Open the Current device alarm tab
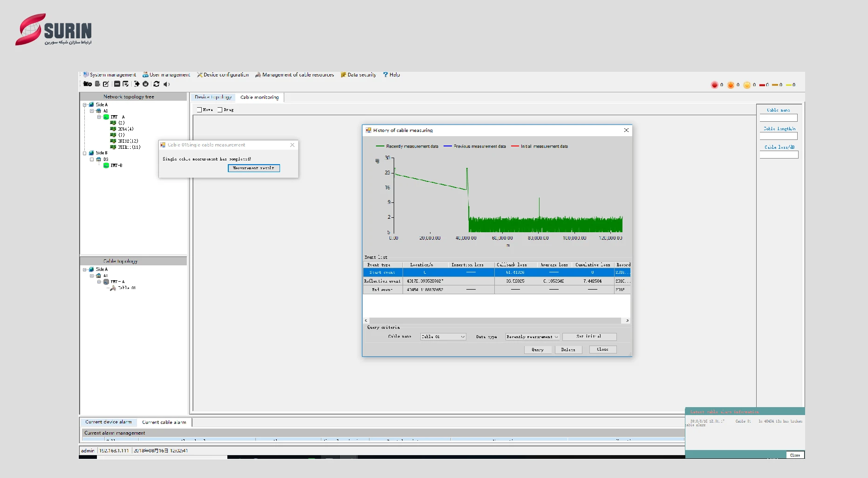 (x=109, y=422)
